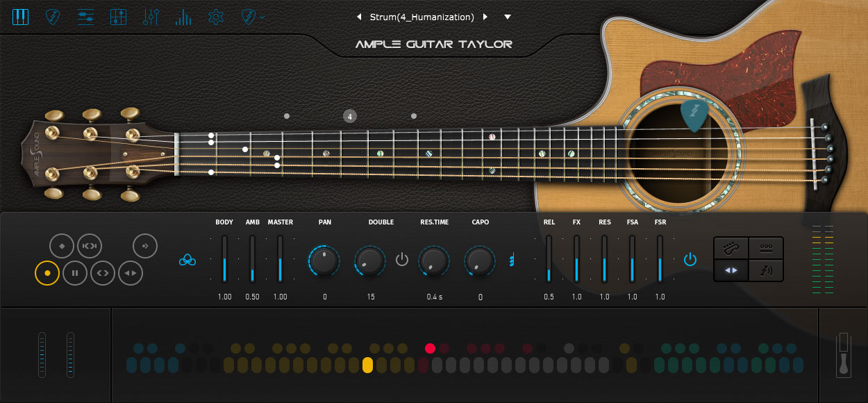This screenshot has width=868, height=403.
Task: Toggle the blue power button beside FSR
Action: point(690,260)
